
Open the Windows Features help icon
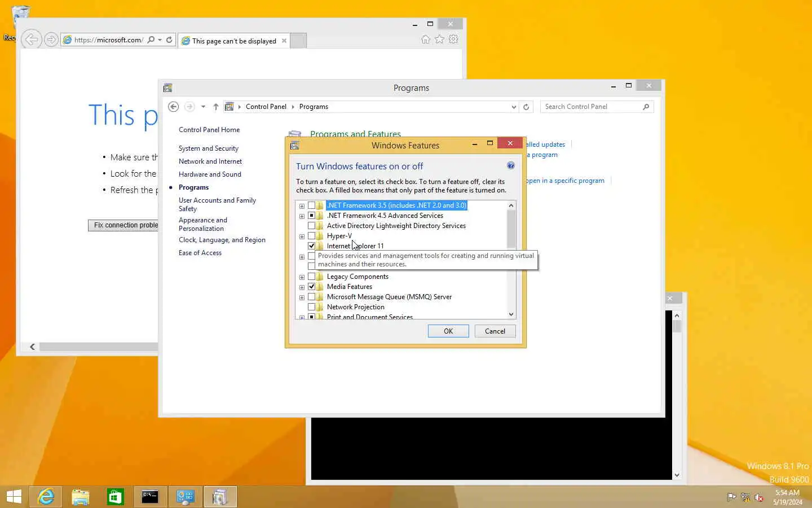click(x=510, y=165)
